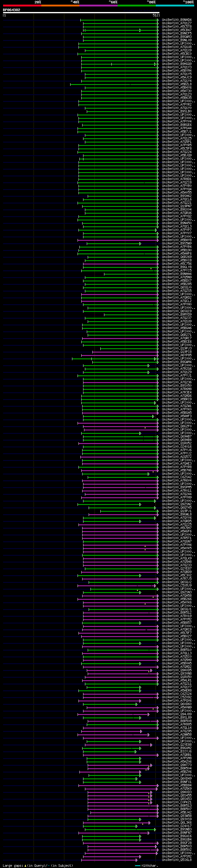This screenshot has width=197, height=868.
Task: Select hit UniRef100_Q19PI8
Action: 177,352
